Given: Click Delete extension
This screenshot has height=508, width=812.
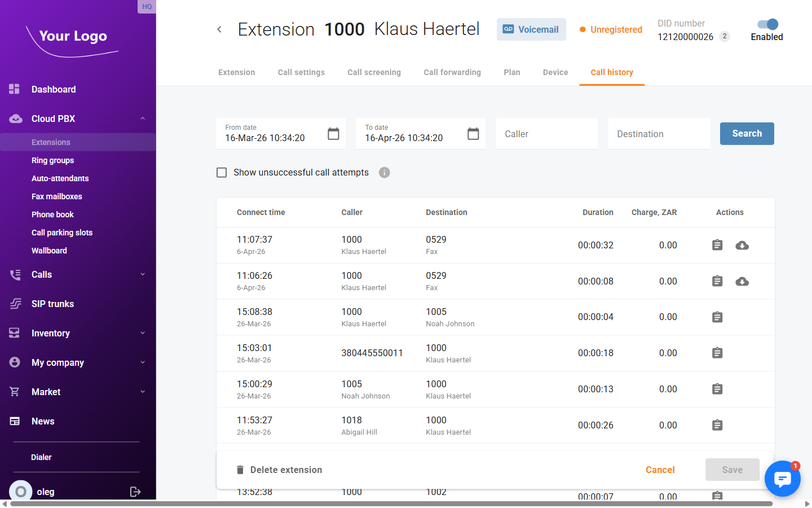Looking at the screenshot, I should pyautogui.click(x=280, y=470).
